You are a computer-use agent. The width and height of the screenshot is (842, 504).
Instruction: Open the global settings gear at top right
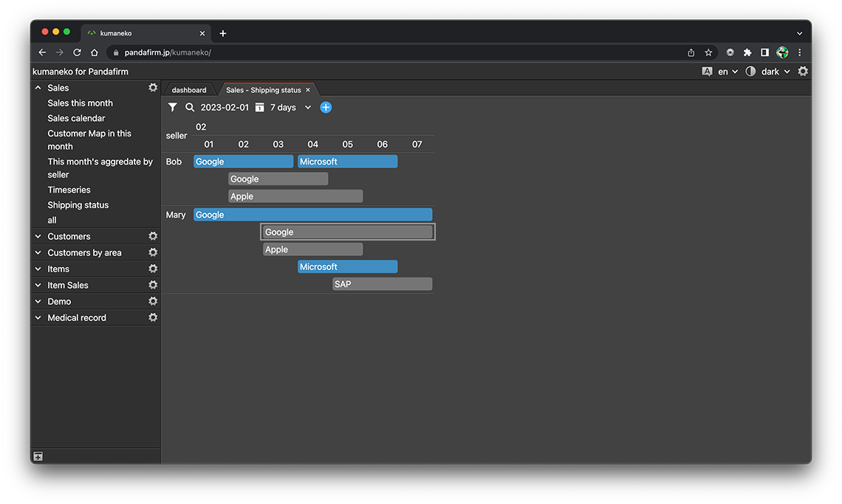click(803, 72)
